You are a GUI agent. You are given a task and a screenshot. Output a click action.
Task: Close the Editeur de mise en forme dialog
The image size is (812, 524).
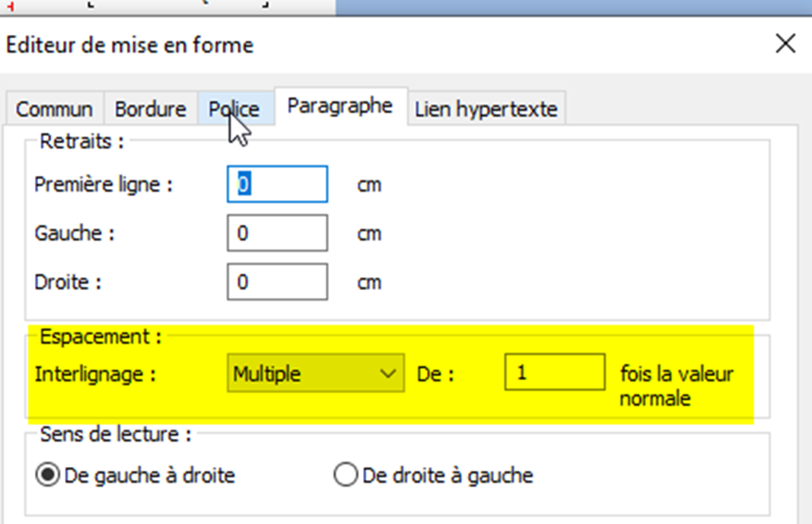[785, 43]
